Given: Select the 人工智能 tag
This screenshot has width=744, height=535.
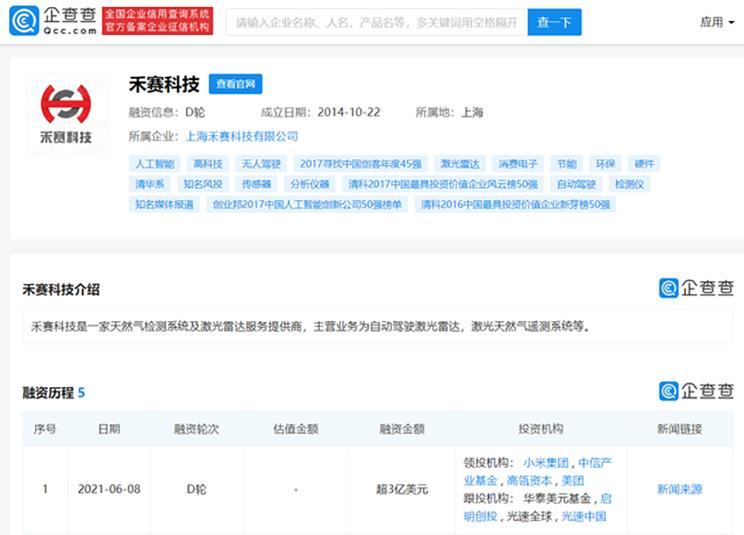Looking at the screenshot, I should coord(155,164).
